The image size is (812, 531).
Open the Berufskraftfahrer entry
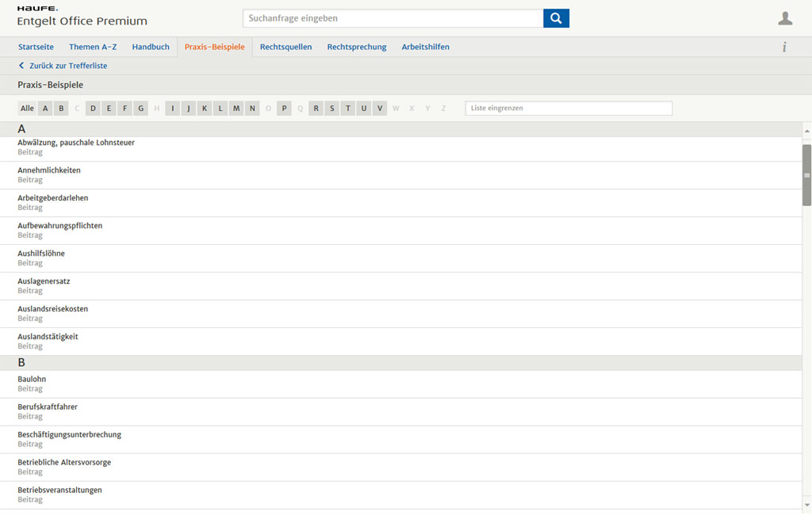pyautogui.click(x=400, y=412)
